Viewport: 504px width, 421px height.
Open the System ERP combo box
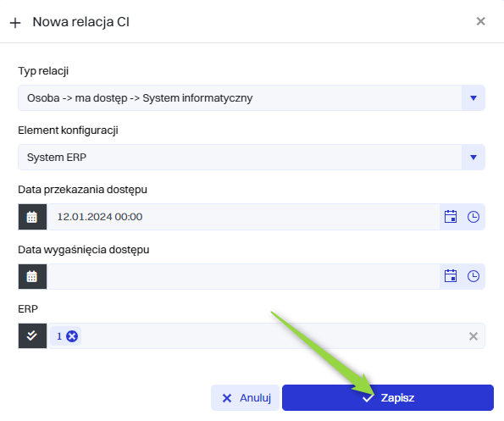(x=240, y=158)
